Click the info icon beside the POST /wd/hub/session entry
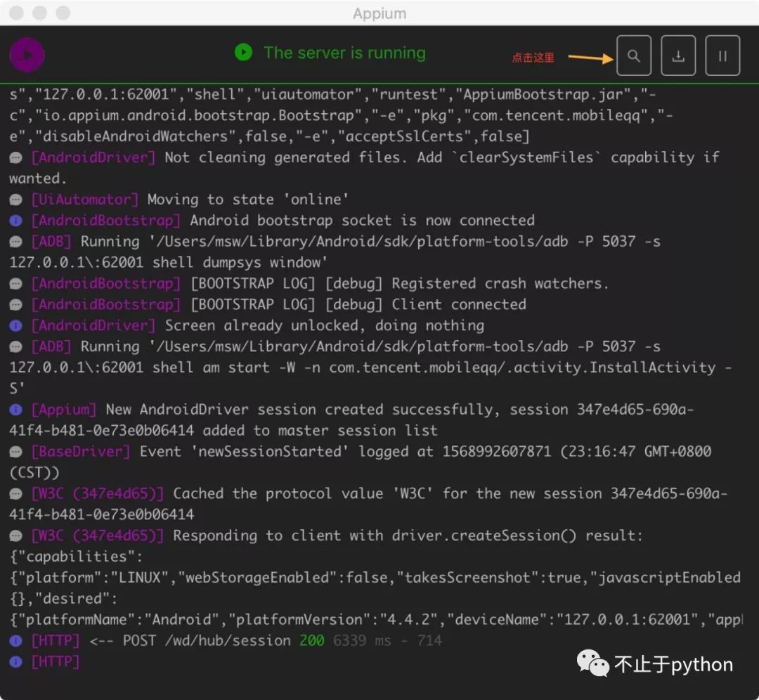This screenshot has width=759, height=700. 15,641
